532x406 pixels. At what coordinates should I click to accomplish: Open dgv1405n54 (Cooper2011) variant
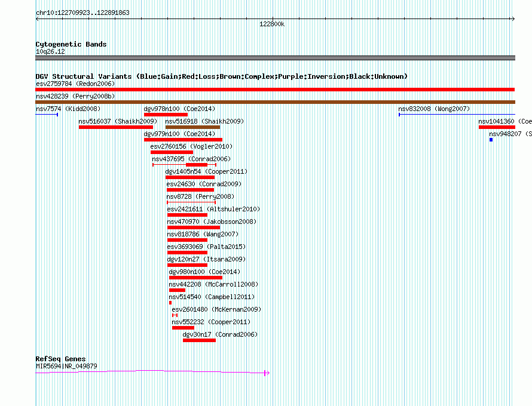[190, 177]
